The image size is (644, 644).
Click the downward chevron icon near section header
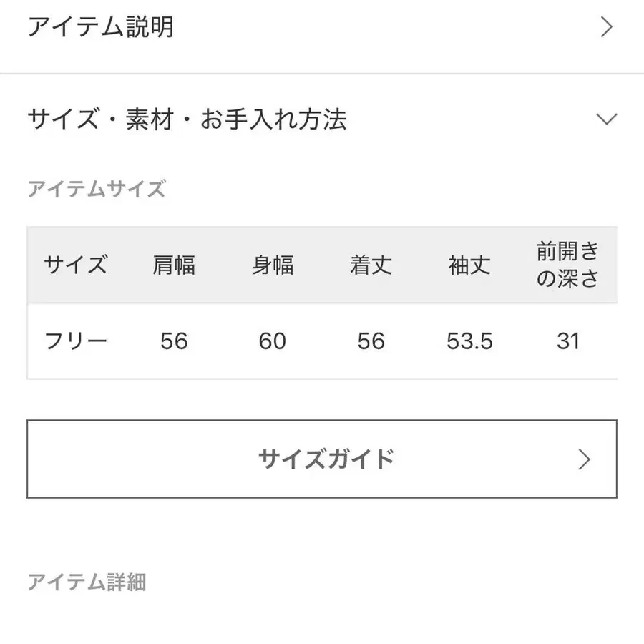tap(607, 119)
